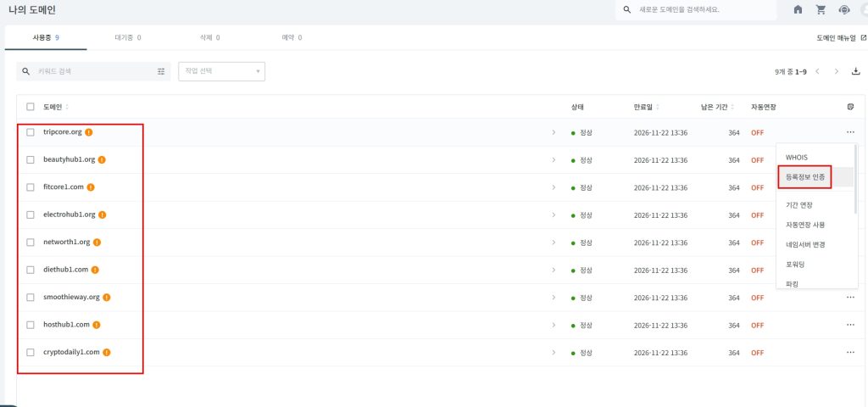Sort by 만료일 column
Screen dimensions: 868x407
coord(646,107)
